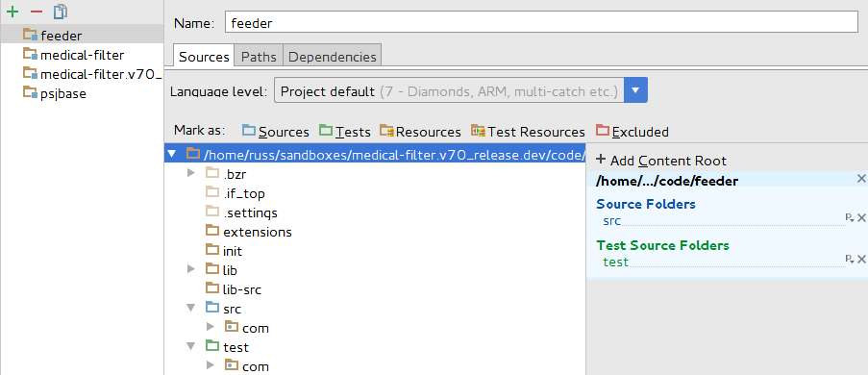Image resolution: width=868 pixels, height=375 pixels.
Task: Collapse the src folder tree
Action: (191, 308)
